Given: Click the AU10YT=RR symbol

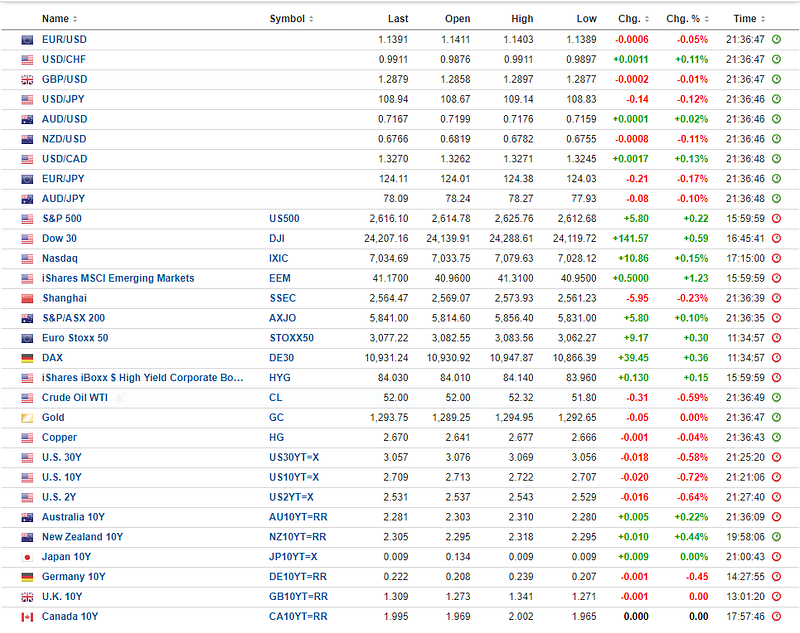Looking at the screenshot, I should 298,517.
